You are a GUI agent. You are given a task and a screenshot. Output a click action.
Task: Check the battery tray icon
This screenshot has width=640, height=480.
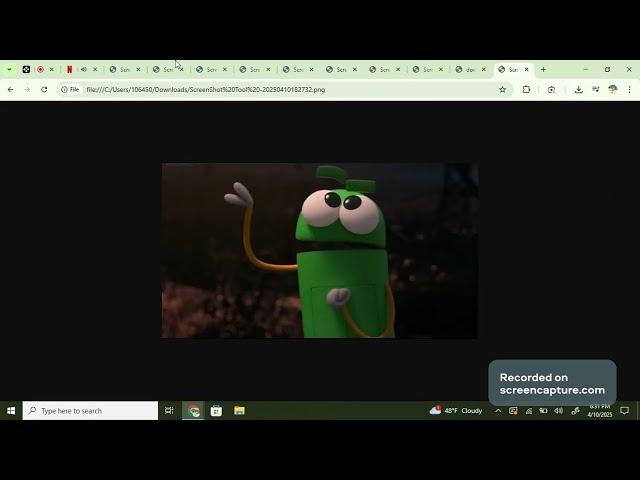pyautogui.click(x=543, y=411)
